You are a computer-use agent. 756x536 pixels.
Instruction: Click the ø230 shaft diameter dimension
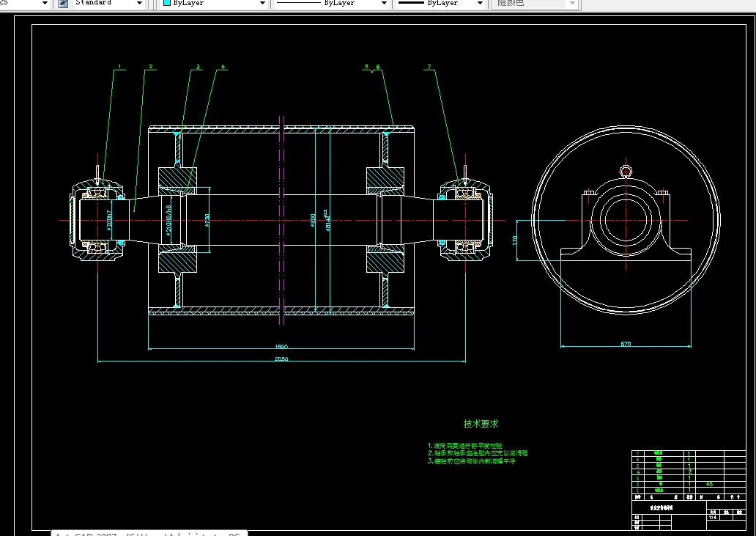(207, 220)
